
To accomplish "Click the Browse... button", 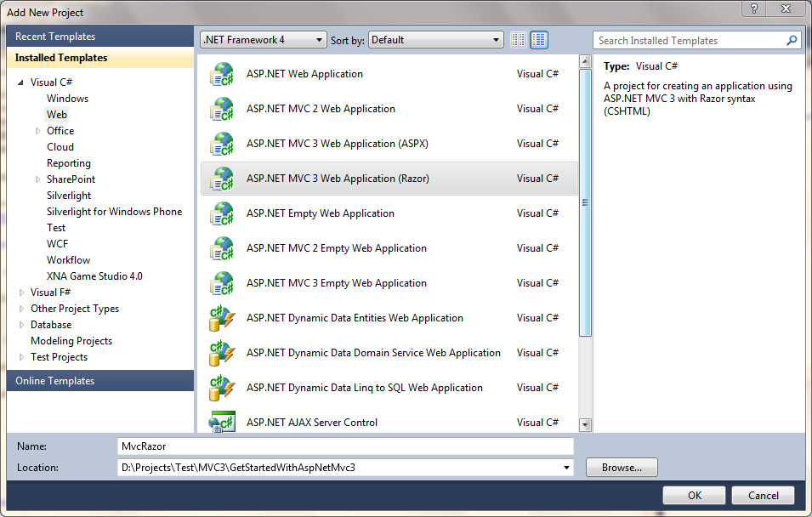I will click(x=622, y=468).
